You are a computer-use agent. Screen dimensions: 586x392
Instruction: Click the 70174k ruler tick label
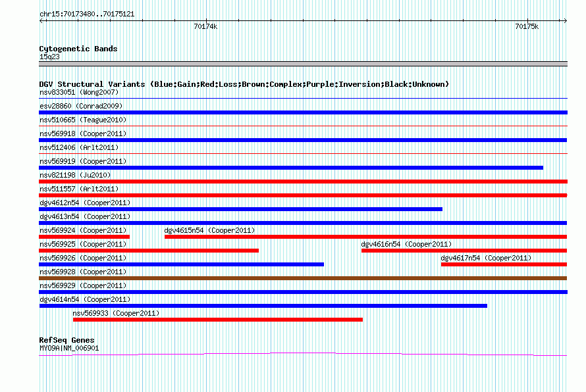205,26
